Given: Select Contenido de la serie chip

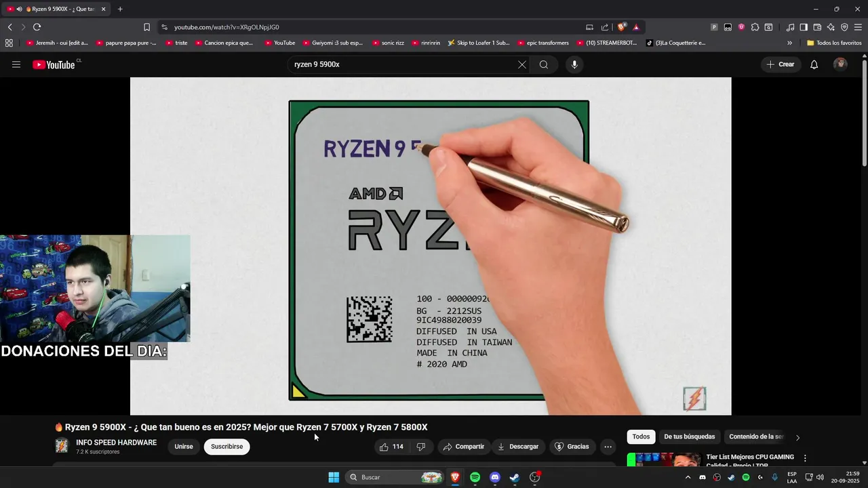Looking at the screenshot, I should point(756,436).
